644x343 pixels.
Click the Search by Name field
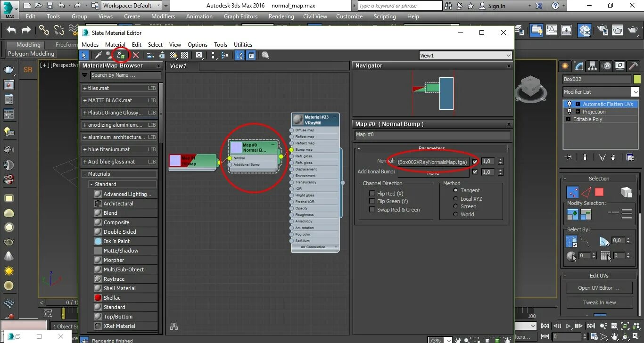point(125,75)
